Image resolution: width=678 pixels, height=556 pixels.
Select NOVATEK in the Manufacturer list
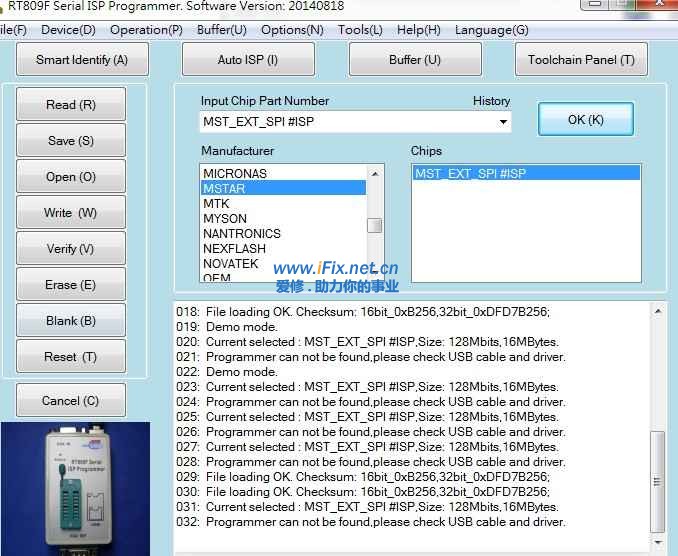coord(231,264)
